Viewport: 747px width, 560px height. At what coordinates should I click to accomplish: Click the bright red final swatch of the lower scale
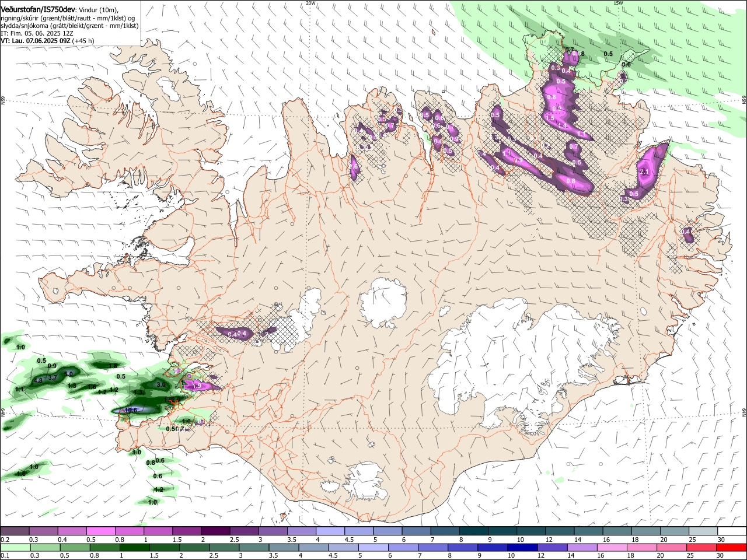pos(731,548)
